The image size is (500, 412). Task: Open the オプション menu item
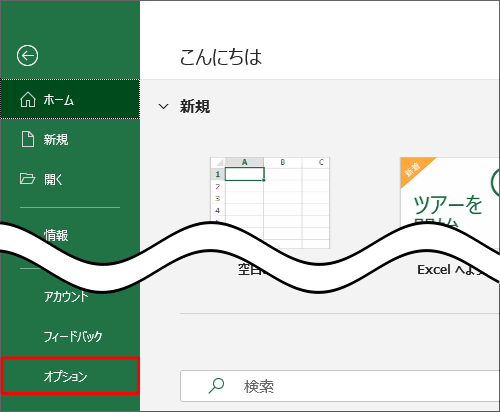coord(70,376)
